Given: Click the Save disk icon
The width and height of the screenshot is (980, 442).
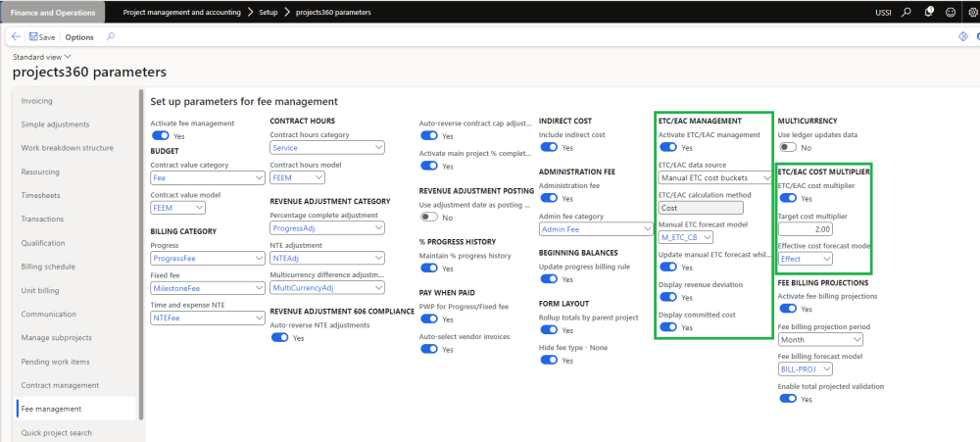Looking at the screenshot, I should click(x=34, y=37).
